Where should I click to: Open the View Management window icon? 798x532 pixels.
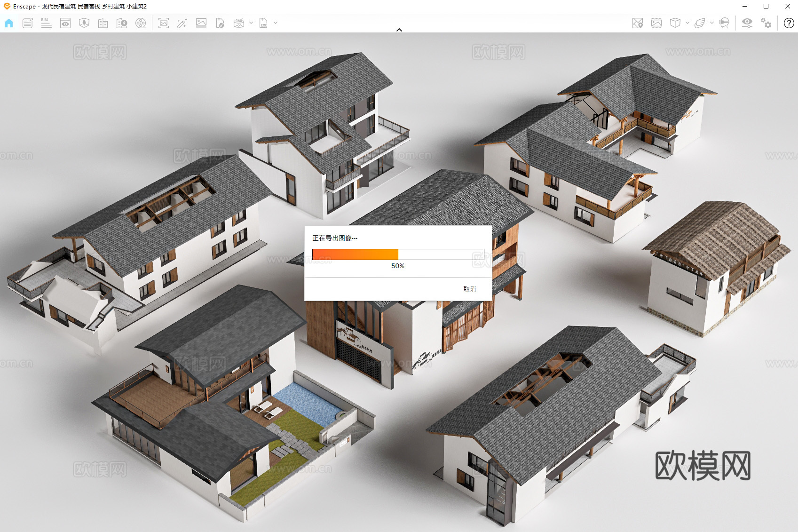(x=65, y=23)
